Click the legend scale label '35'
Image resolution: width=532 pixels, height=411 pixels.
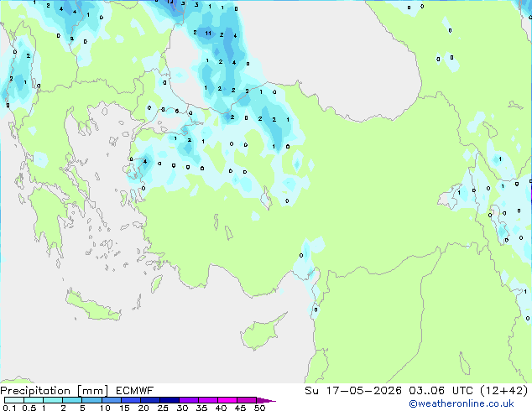point(201,408)
